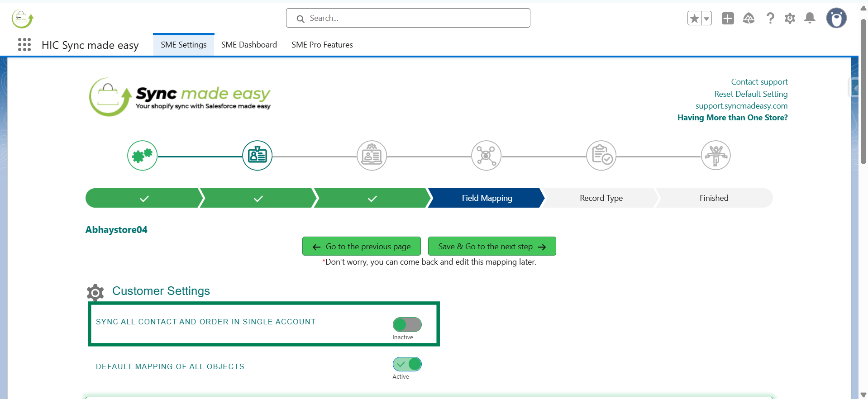This screenshot has height=399, width=868.
Task: Open the App Launcher dots grid
Action: point(24,44)
